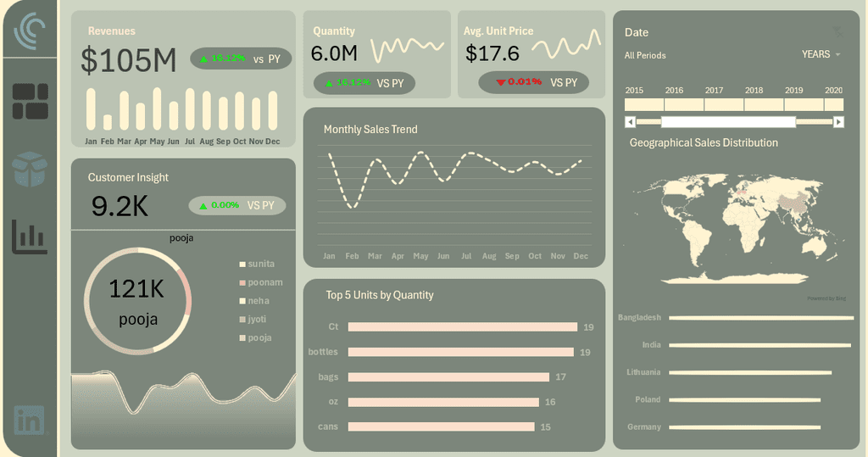Click the timeline left scroll arrow
This screenshot has width=868, height=457.
[630, 122]
